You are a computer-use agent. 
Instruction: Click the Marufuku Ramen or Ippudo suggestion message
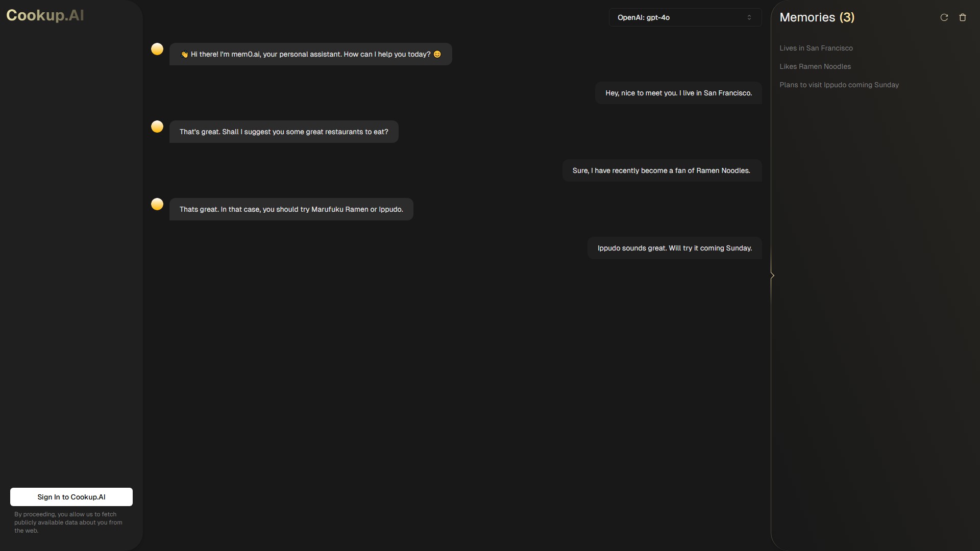pos(291,209)
